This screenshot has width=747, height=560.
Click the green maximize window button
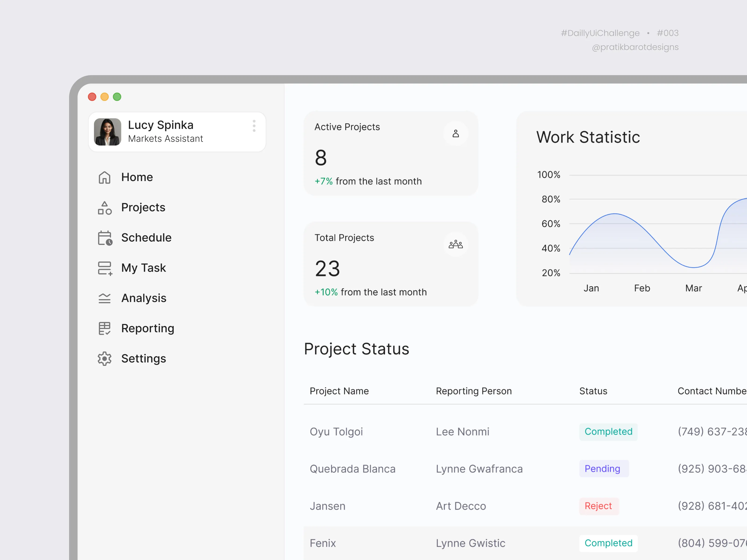point(117,97)
